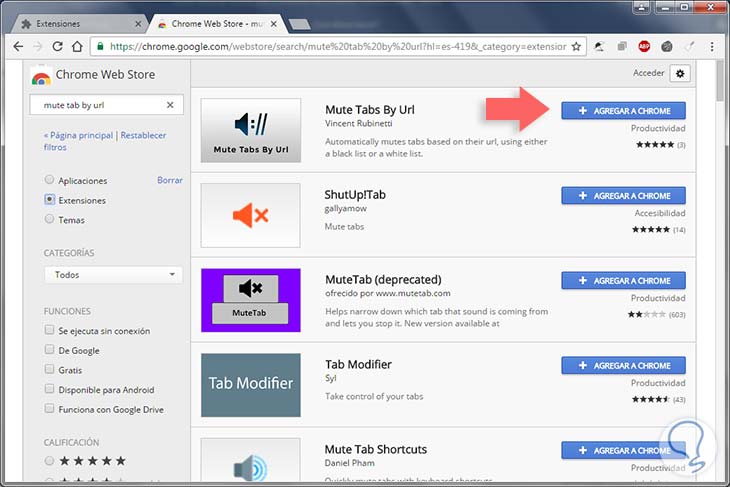
Task: Open a new tab with the new-tab button
Action: (x=299, y=24)
